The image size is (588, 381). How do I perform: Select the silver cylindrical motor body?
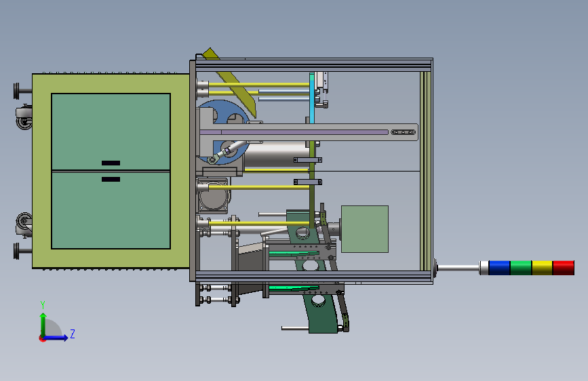tap(277, 154)
